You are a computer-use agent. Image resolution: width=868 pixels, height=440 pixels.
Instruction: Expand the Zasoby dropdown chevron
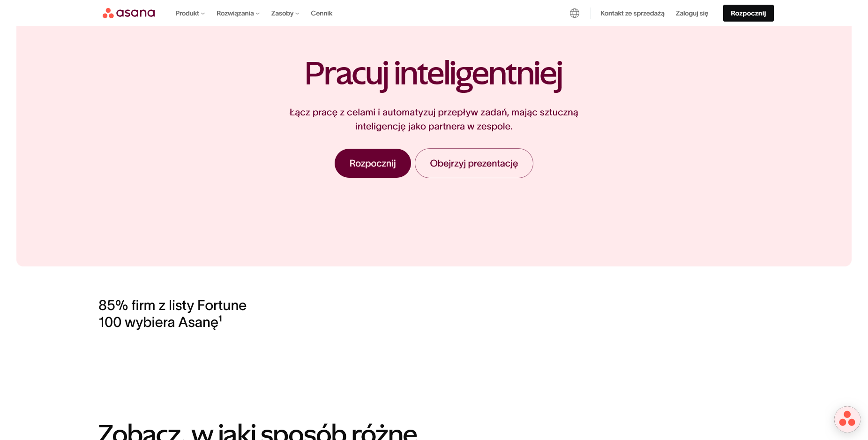pyautogui.click(x=297, y=14)
